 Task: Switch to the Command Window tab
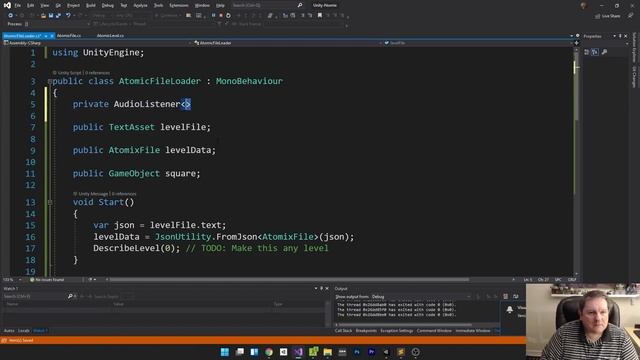[434, 331]
